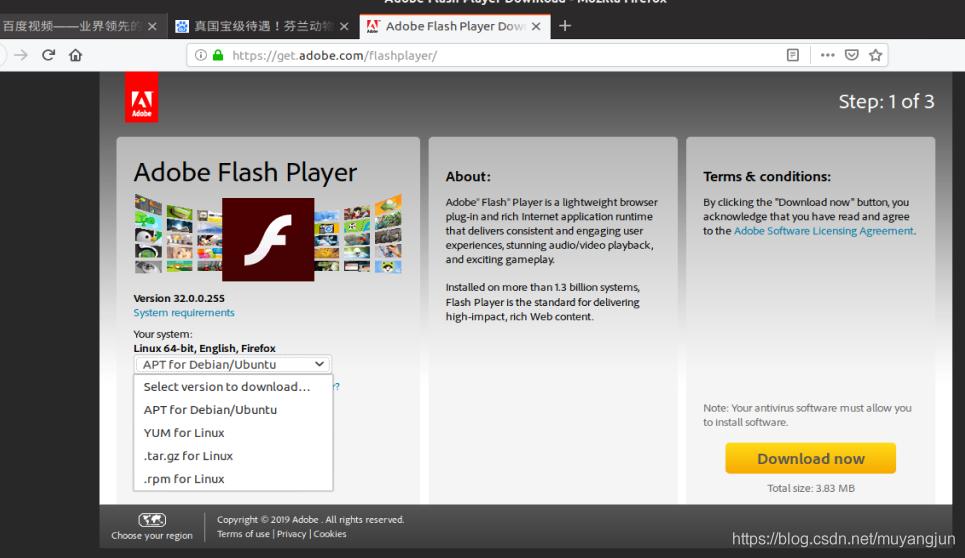Image resolution: width=965 pixels, height=558 pixels.
Task: Select .rpm for Linux option
Action: click(233, 479)
